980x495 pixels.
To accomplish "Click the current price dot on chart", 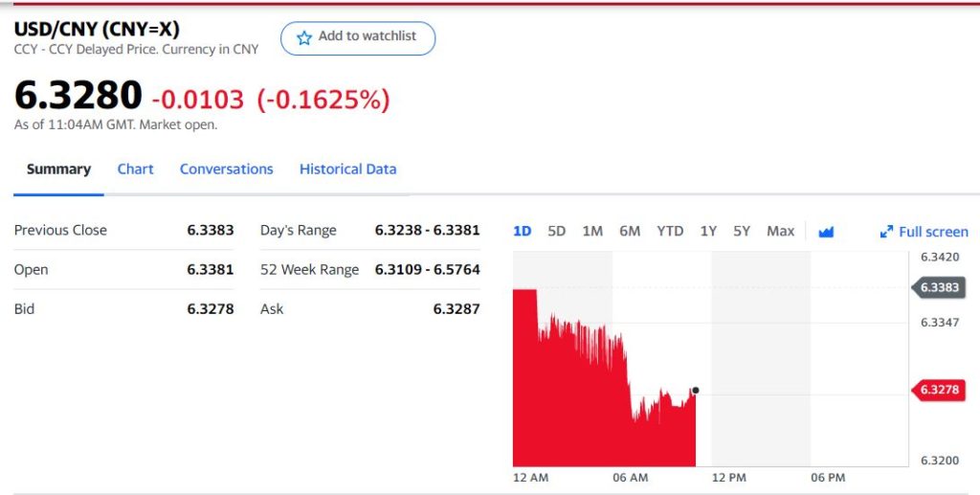I will click(695, 390).
